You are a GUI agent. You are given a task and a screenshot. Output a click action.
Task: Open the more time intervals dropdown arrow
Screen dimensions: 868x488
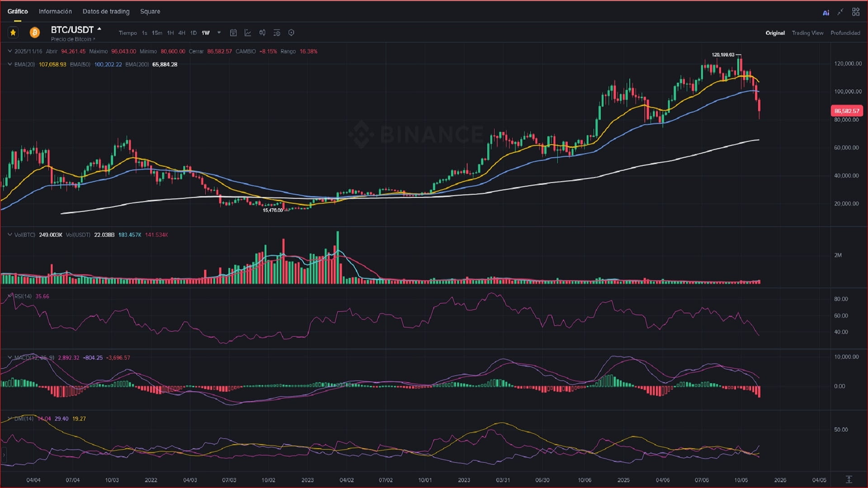click(219, 33)
